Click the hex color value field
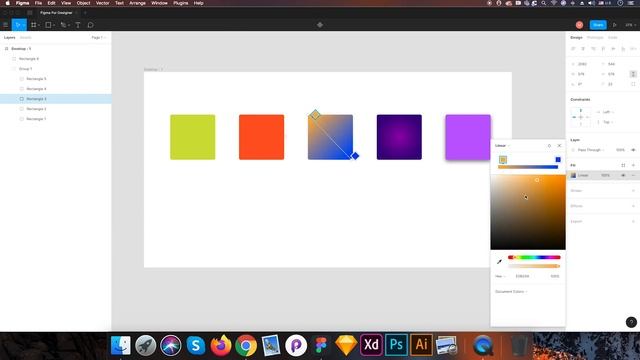Screen dimensions: 640x360 point(522,276)
